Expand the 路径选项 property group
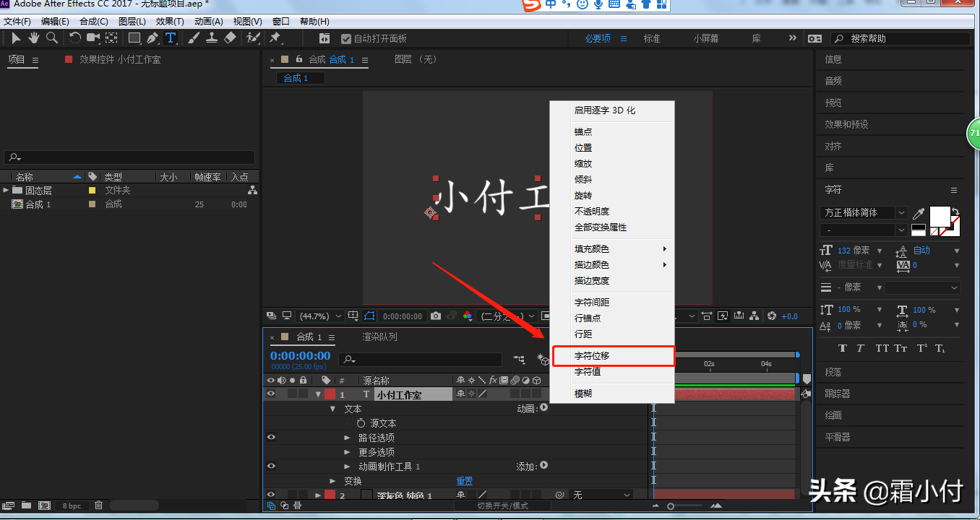980x520 pixels. click(347, 438)
